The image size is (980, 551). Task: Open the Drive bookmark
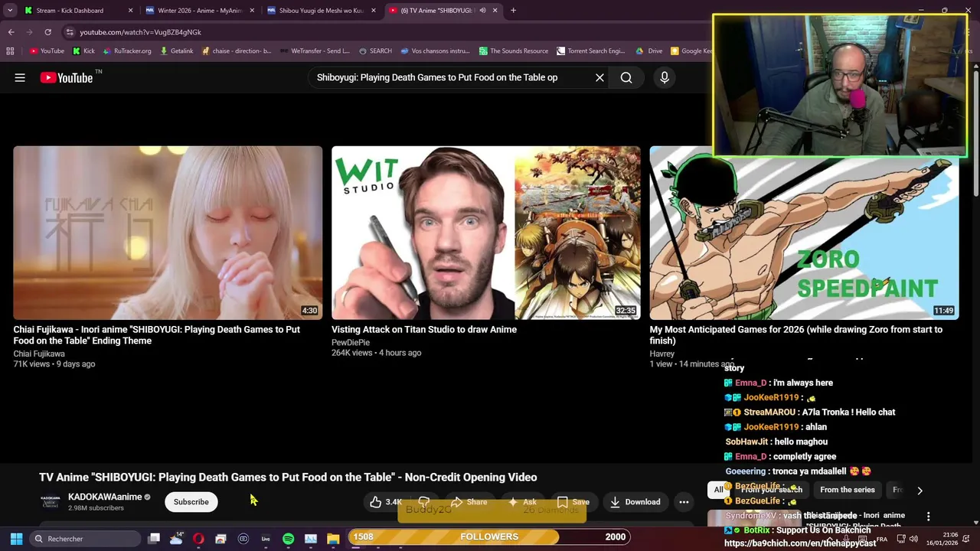pos(649,51)
